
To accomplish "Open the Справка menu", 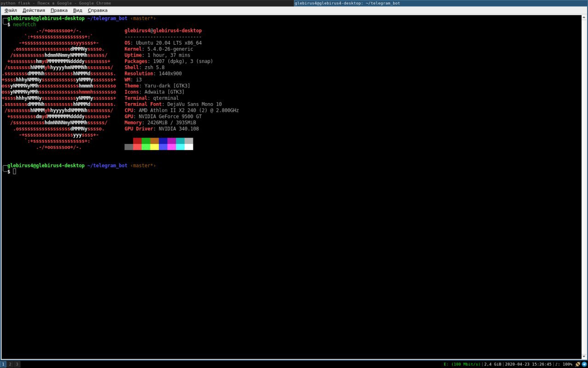I will [97, 10].
